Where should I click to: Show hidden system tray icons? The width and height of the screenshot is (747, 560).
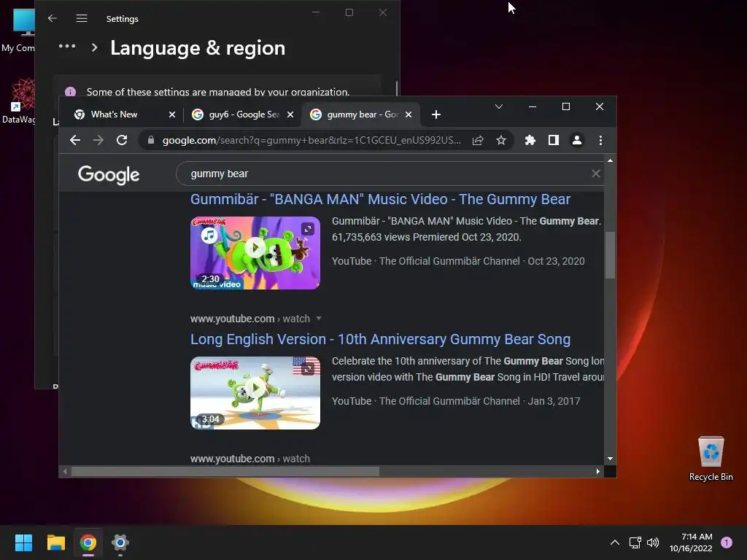[615, 542]
